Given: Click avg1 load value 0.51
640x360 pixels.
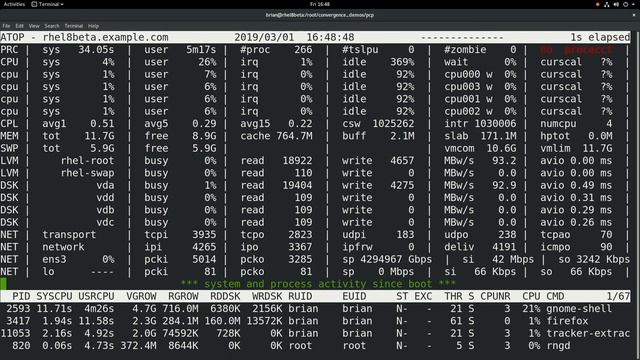Looking at the screenshot, I should tap(102, 124).
